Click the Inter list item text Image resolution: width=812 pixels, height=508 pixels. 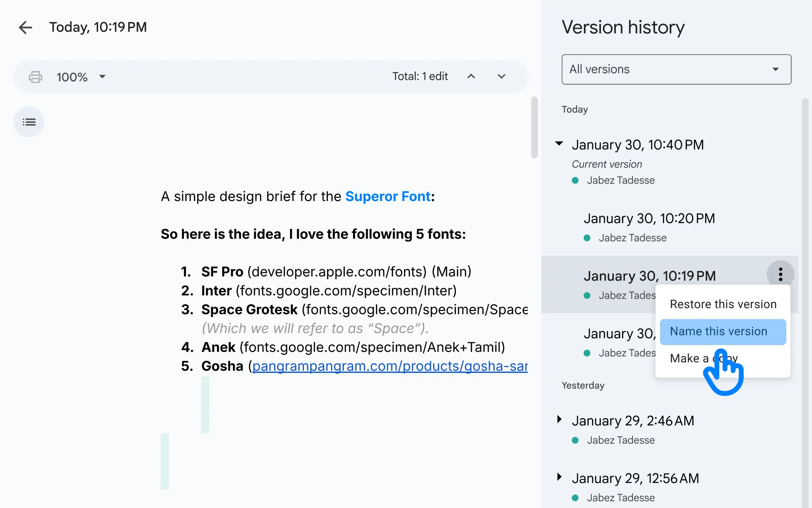click(x=329, y=291)
